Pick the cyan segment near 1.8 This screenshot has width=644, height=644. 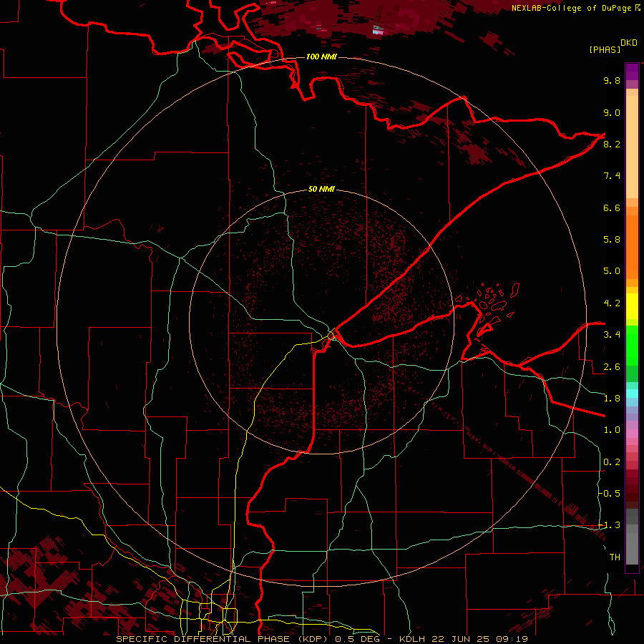pyautogui.click(x=632, y=394)
